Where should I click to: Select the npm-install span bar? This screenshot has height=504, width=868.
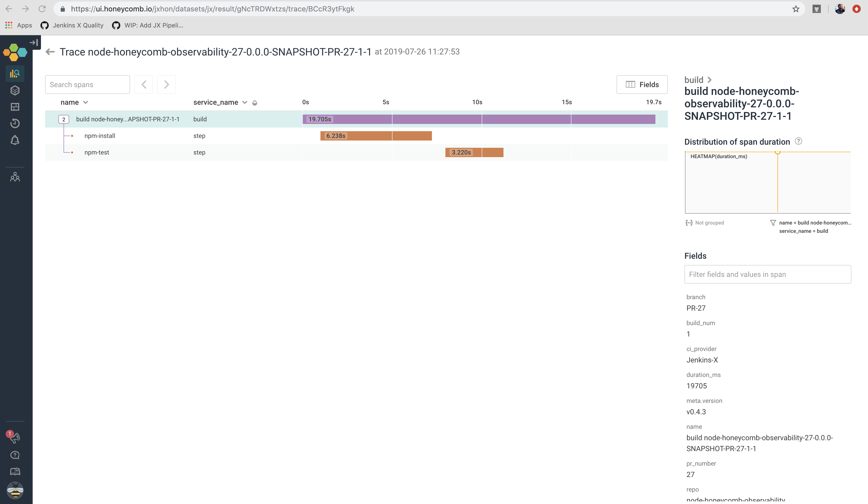point(375,136)
